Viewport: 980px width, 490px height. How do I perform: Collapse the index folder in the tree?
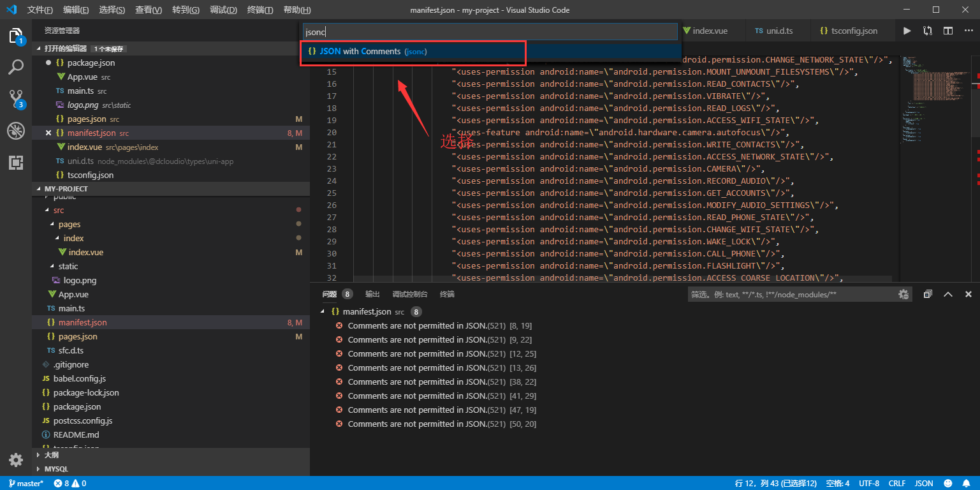click(171, 238)
